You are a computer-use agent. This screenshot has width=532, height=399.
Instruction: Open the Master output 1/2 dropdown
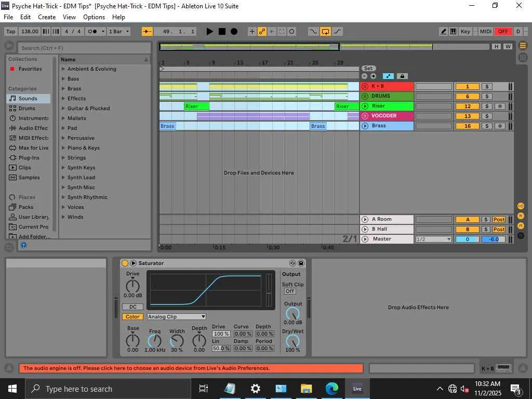(x=434, y=239)
